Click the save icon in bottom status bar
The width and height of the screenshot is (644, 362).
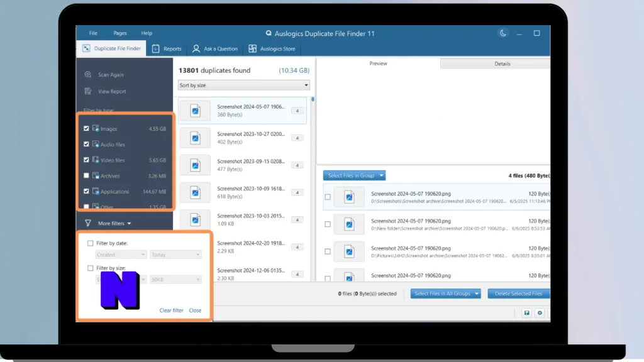pyautogui.click(x=527, y=313)
